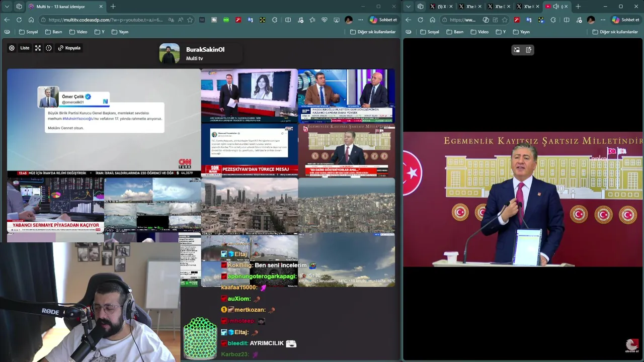
Task: Open translate extension in right browser toolbar
Action: [529, 20]
